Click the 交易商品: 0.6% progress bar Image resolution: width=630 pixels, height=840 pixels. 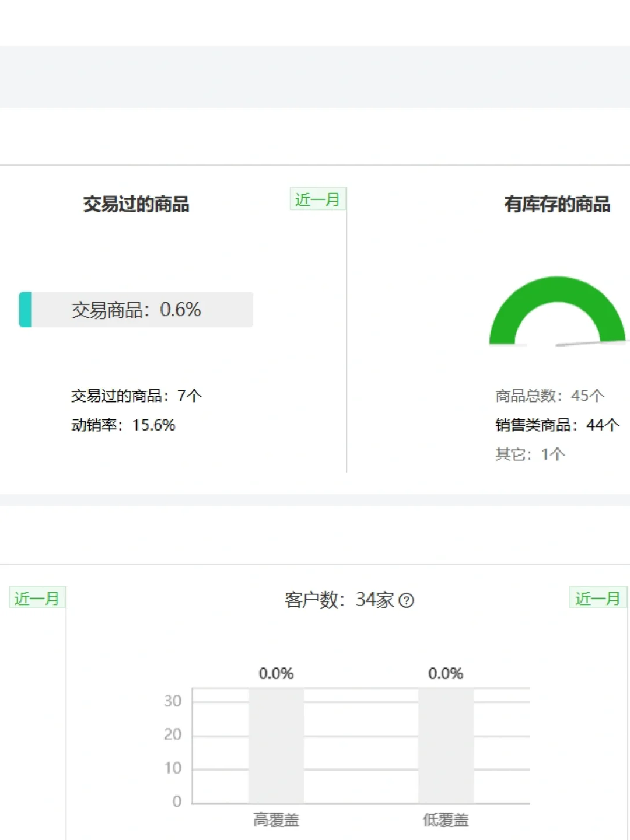(x=136, y=310)
